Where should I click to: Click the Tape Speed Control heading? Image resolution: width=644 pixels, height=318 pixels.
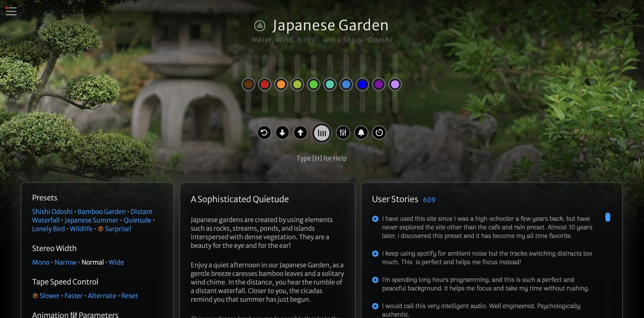[65, 282]
